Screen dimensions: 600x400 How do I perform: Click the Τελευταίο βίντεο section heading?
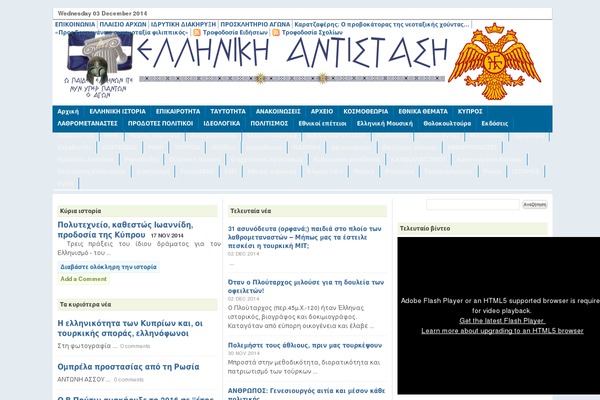click(425, 229)
